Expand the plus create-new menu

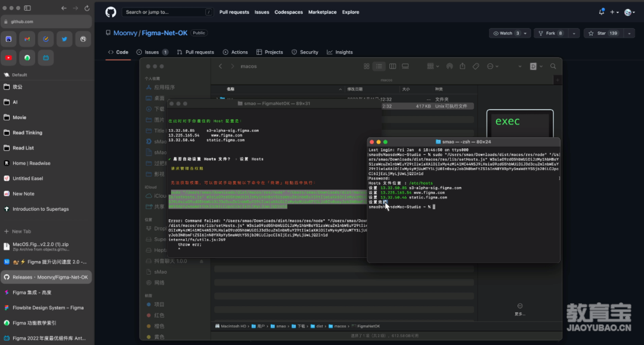coord(614,13)
